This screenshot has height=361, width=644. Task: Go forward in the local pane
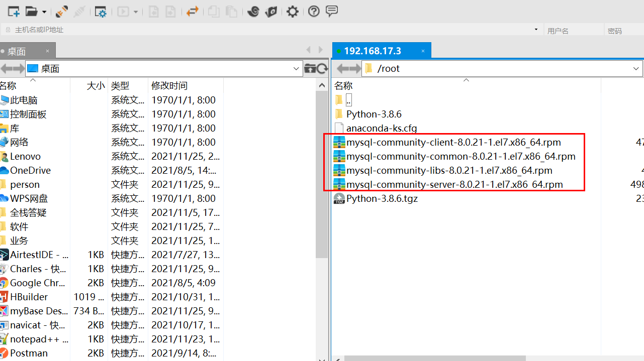[18, 68]
